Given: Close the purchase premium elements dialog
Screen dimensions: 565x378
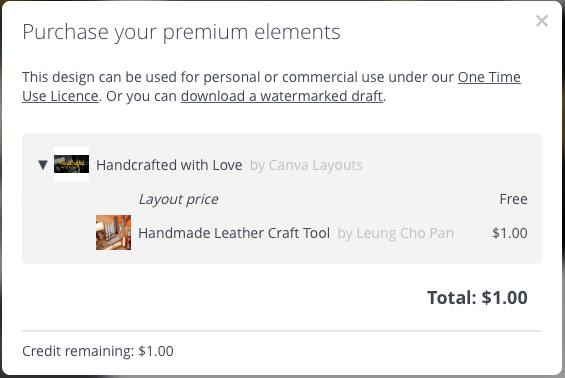Looking at the screenshot, I should [542, 21].
